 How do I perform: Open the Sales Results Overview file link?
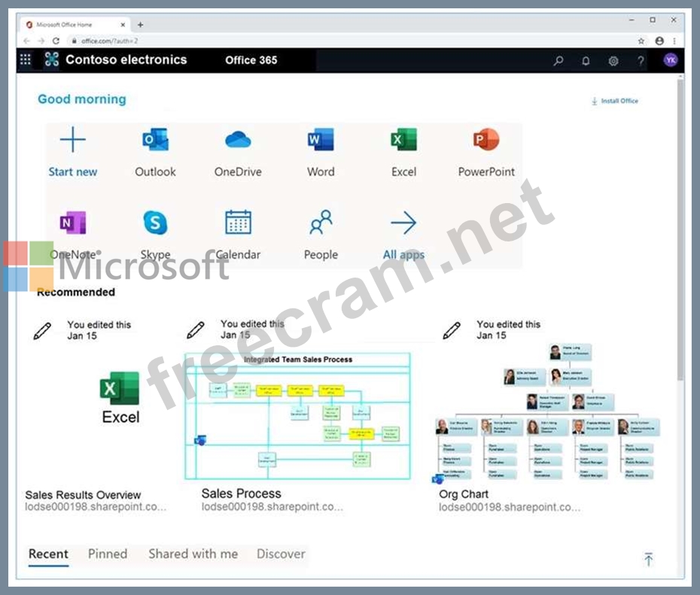click(83, 495)
